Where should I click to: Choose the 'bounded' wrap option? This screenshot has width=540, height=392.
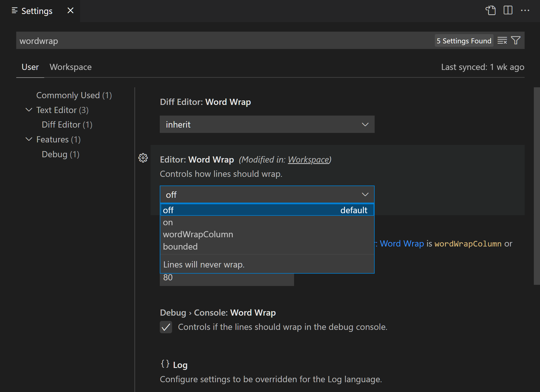[x=267, y=247]
